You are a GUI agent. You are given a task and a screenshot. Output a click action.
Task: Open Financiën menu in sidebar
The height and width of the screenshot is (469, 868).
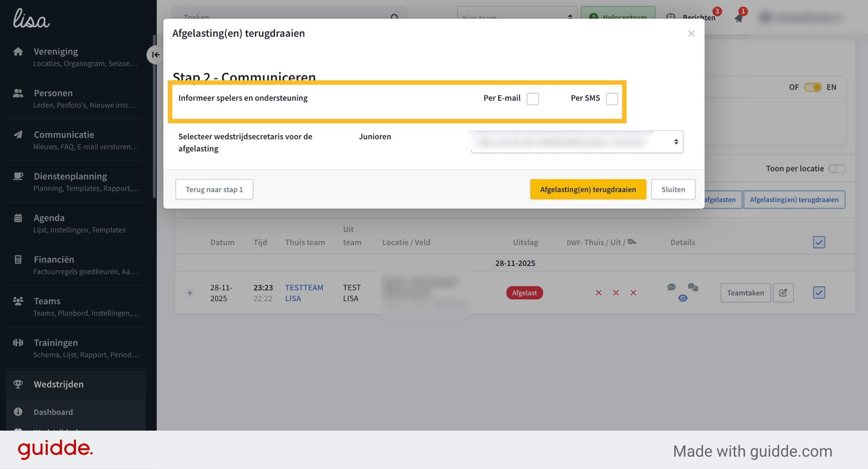76,265
